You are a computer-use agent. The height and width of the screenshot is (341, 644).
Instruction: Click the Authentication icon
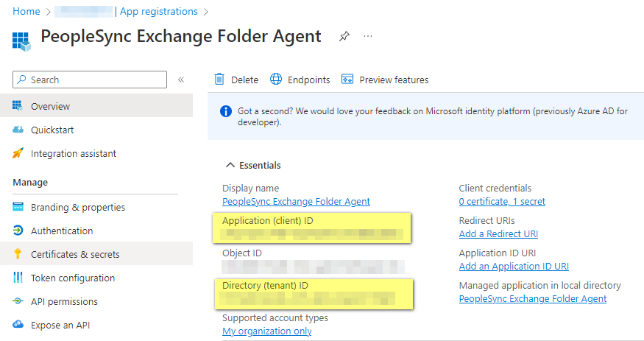click(x=18, y=230)
